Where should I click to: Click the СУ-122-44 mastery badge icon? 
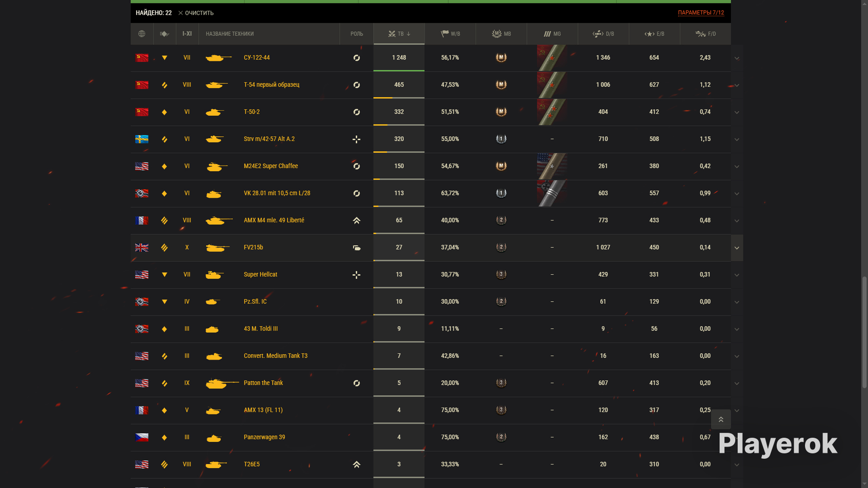(501, 58)
